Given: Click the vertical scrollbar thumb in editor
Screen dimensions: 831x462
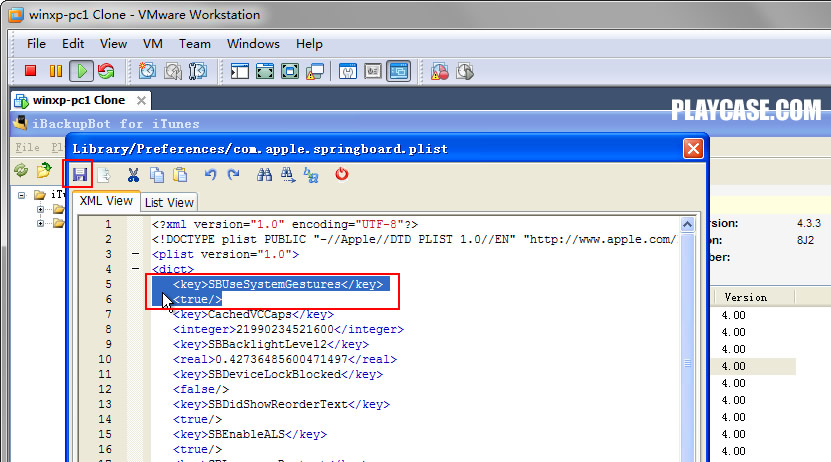Looking at the screenshot, I should tap(687, 363).
